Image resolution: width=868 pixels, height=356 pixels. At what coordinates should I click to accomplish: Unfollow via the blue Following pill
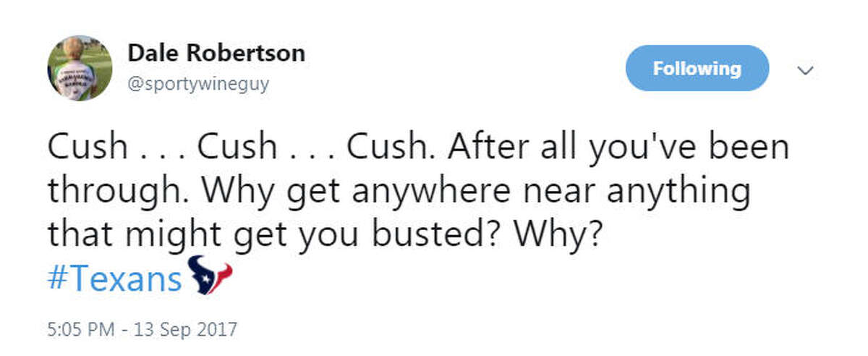click(x=697, y=69)
